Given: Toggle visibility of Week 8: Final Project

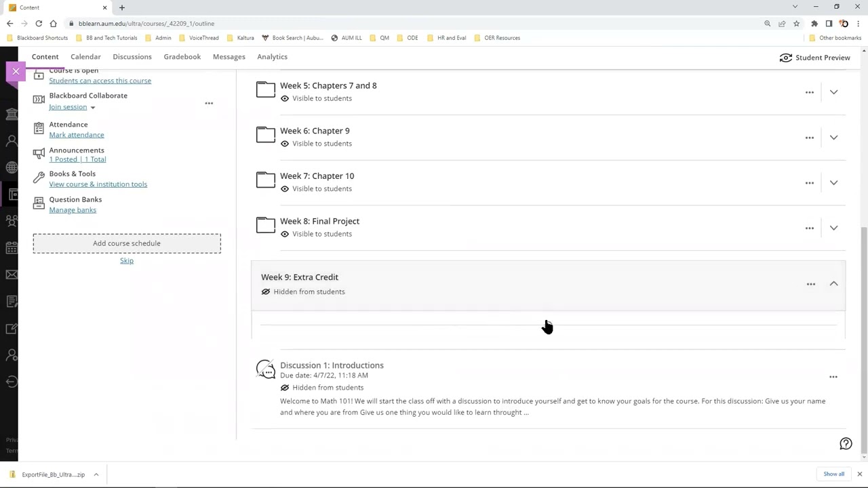Looking at the screenshot, I should 316,234.
